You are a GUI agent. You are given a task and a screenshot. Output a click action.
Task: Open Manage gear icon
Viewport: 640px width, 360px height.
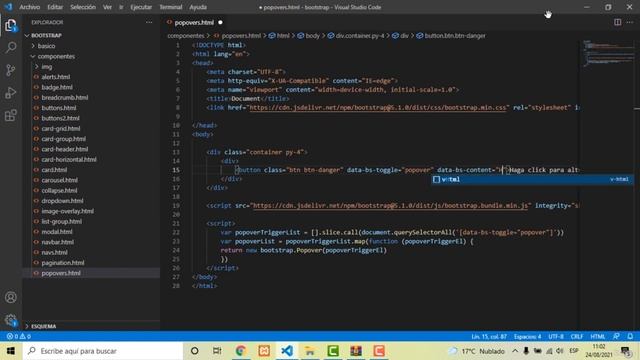coord(11,320)
